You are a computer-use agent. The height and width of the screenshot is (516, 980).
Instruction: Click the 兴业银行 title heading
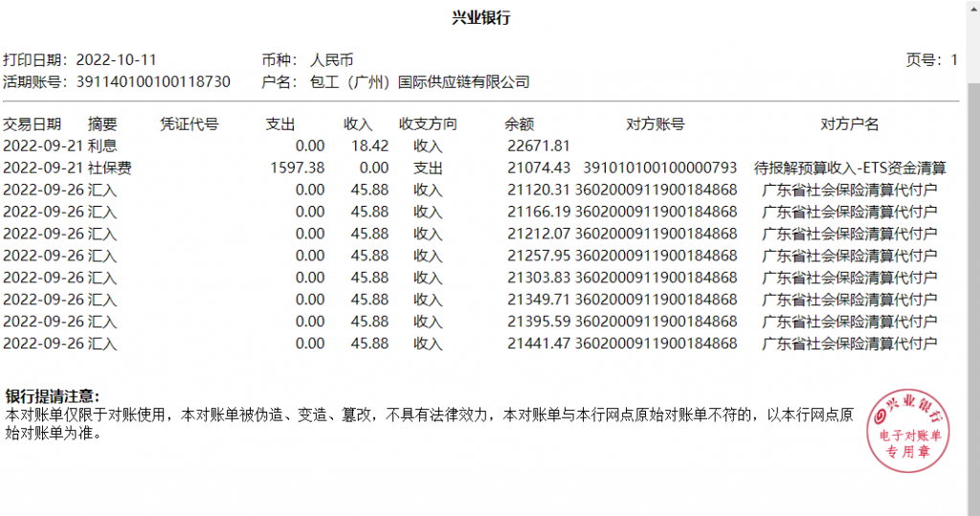(x=480, y=17)
